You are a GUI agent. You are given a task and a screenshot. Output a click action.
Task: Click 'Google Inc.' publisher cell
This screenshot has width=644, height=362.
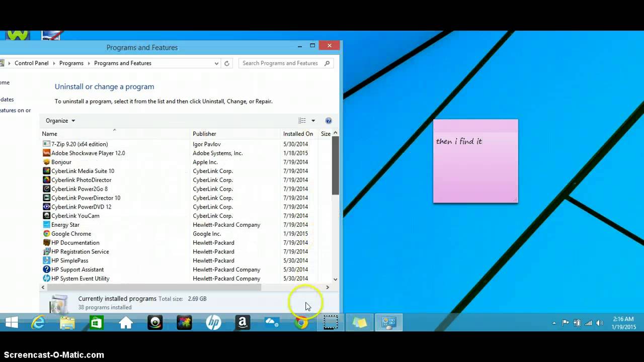pos(207,234)
